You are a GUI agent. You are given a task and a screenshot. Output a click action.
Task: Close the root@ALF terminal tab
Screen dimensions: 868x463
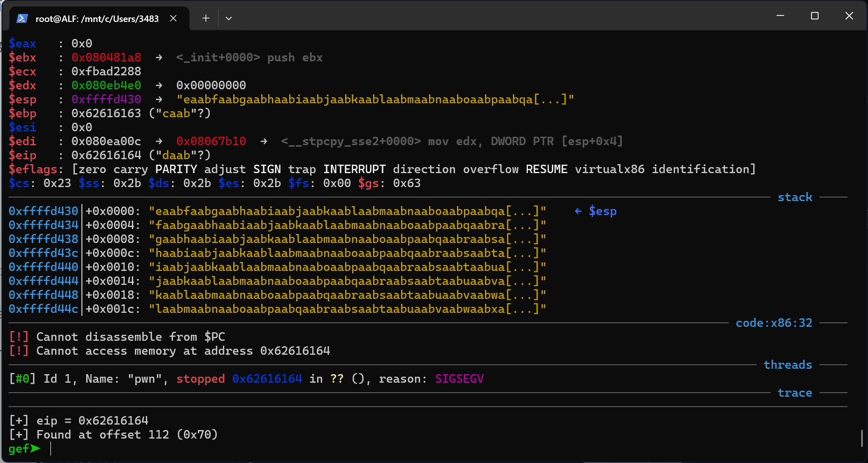pos(173,18)
